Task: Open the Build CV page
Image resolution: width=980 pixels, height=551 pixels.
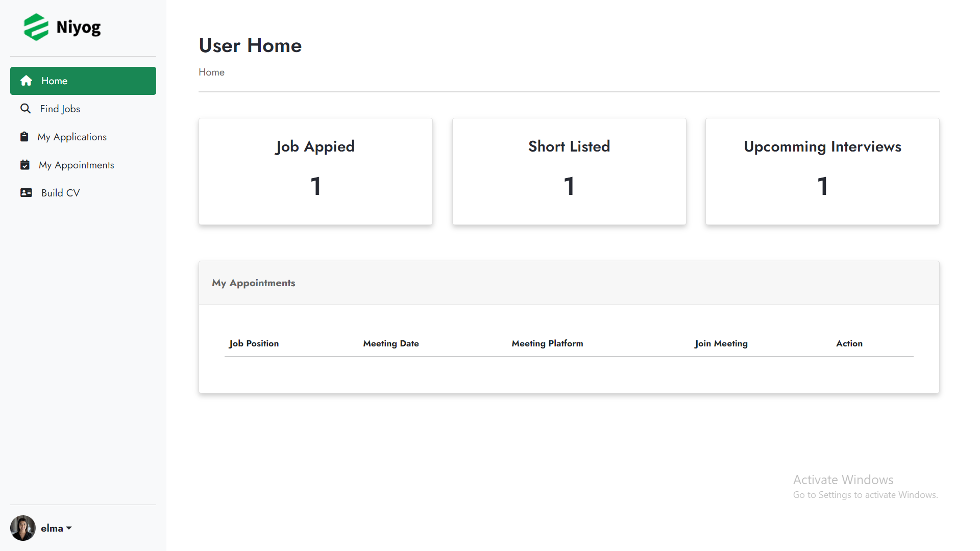Action: tap(83, 193)
